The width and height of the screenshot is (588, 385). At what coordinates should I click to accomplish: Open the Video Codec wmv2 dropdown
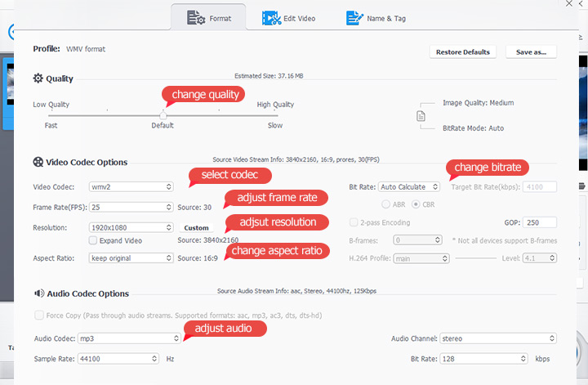[131, 187]
